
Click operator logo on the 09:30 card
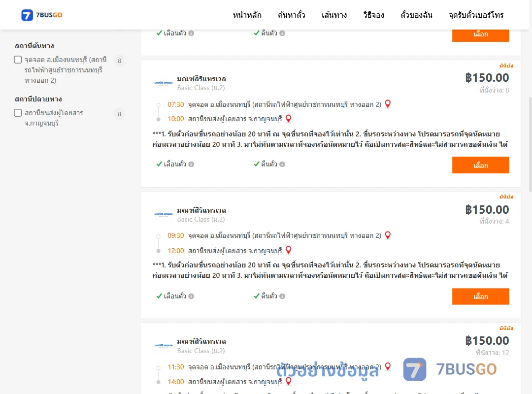(x=164, y=214)
